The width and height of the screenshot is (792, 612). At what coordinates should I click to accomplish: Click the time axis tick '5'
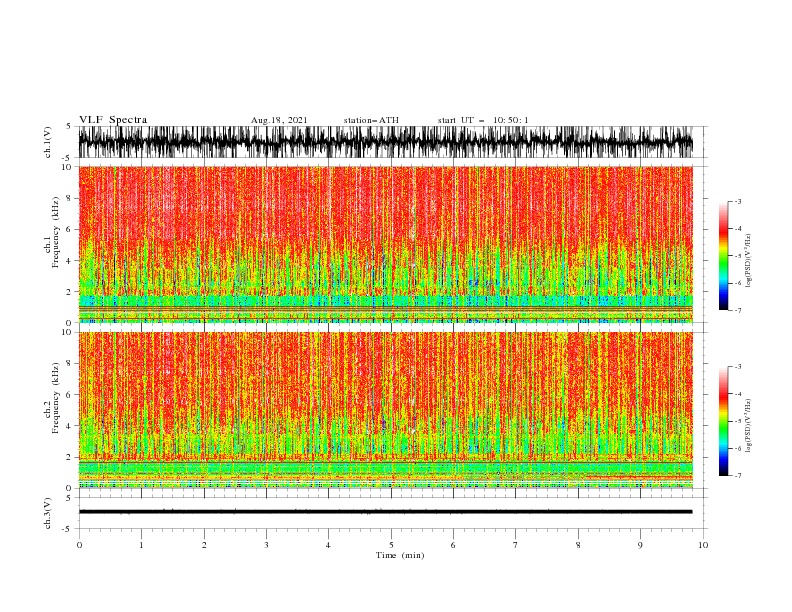[391, 545]
